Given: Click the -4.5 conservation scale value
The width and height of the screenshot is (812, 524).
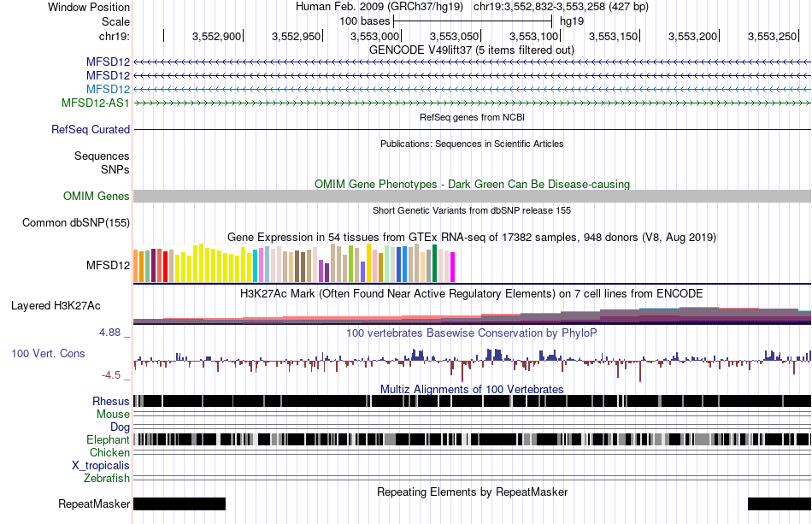Looking at the screenshot, I should 111,375.
